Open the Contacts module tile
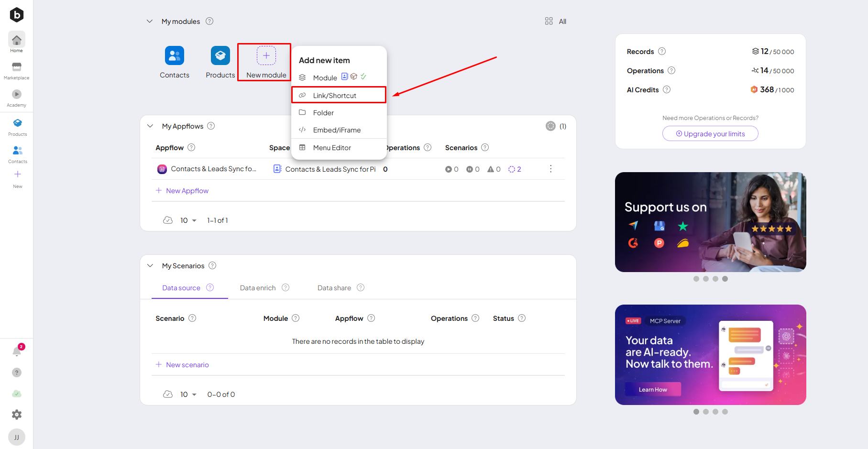This screenshot has height=449, width=868. [x=175, y=62]
